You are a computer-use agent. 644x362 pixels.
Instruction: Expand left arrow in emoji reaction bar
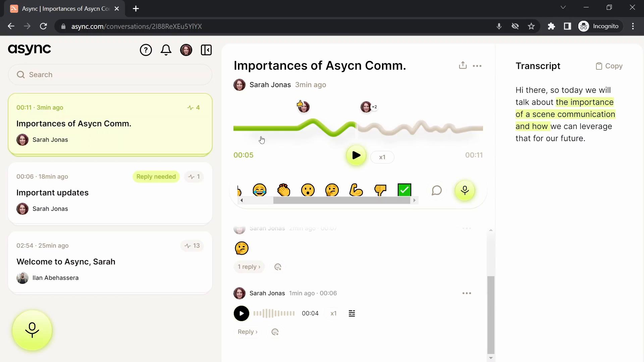(241, 201)
